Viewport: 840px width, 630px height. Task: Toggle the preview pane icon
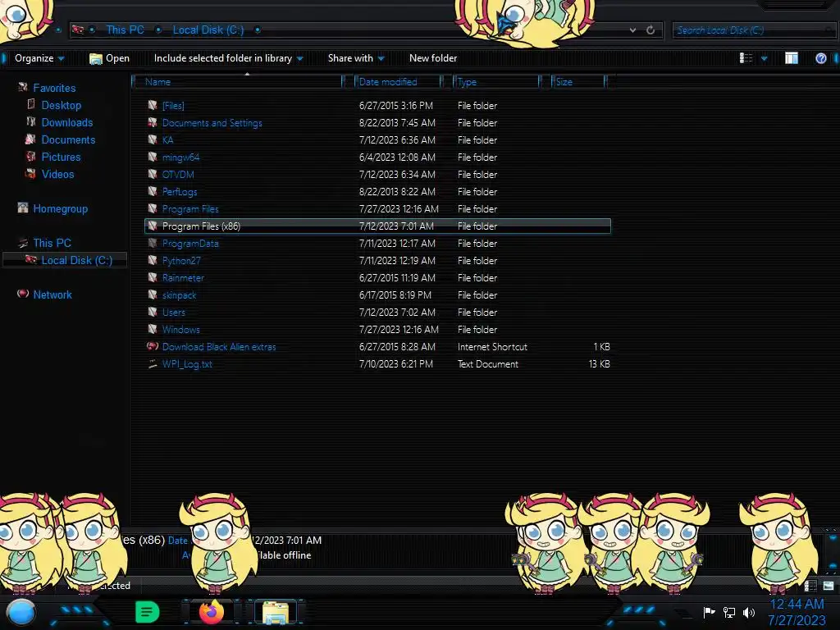pyautogui.click(x=792, y=58)
